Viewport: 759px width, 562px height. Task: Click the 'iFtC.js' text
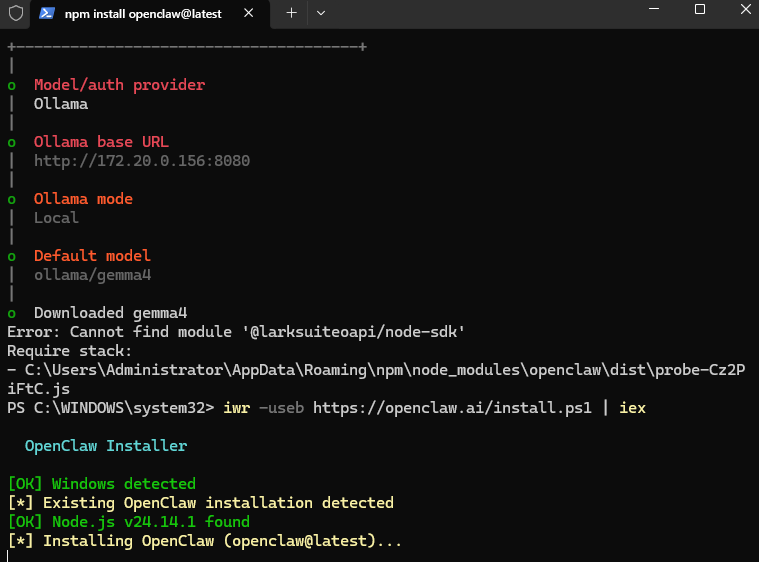(x=38, y=389)
